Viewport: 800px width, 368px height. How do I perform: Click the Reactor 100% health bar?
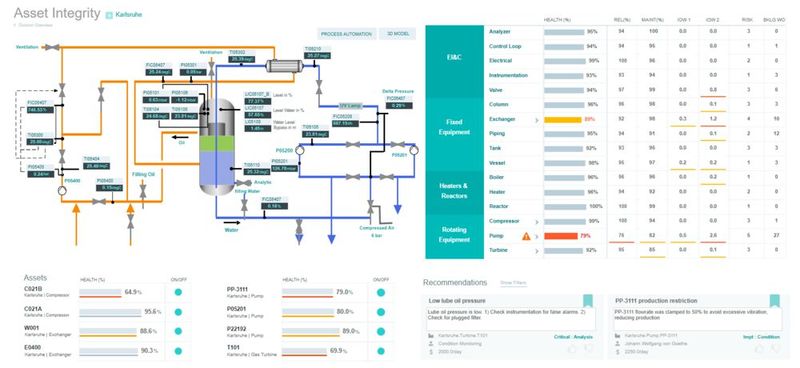coord(566,207)
